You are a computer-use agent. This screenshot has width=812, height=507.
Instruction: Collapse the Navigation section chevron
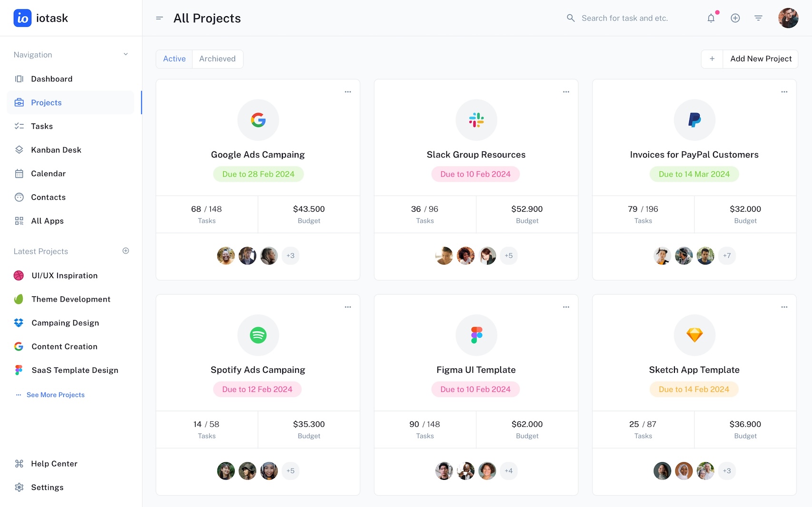point(126,54)
